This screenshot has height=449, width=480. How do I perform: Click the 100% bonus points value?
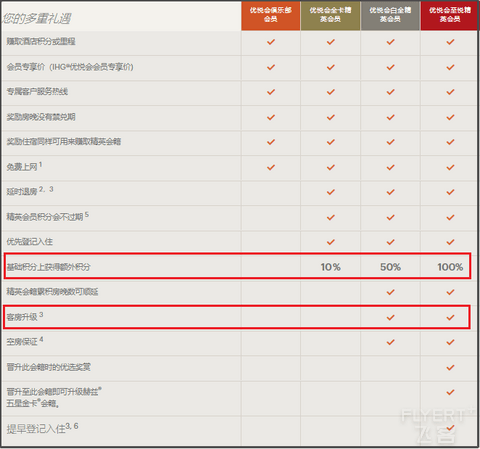450,267
